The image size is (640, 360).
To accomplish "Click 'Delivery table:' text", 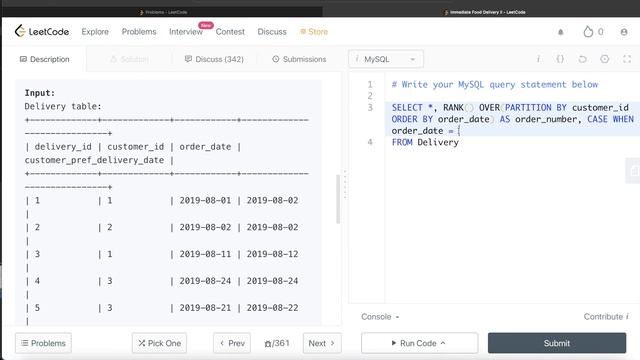I will tap(63, 106).
